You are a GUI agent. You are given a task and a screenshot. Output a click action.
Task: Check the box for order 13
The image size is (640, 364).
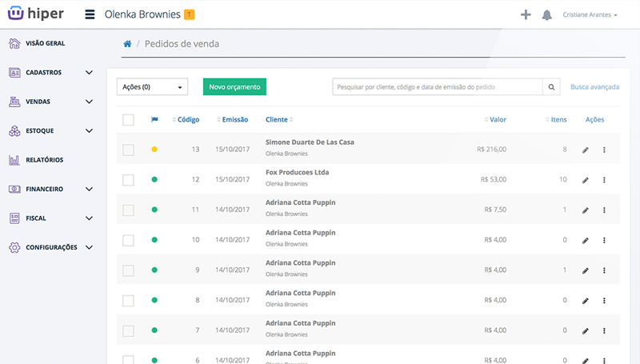click(129, 150)
